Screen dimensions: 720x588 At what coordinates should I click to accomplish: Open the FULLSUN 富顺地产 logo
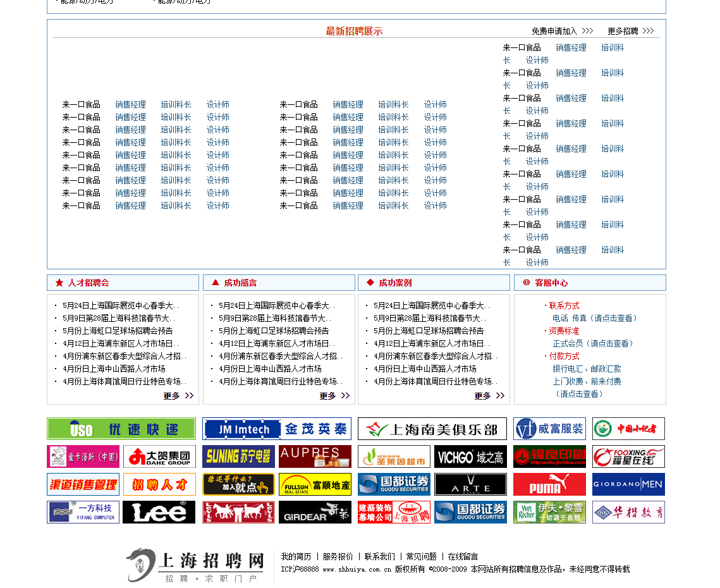[x=315, y=484]
